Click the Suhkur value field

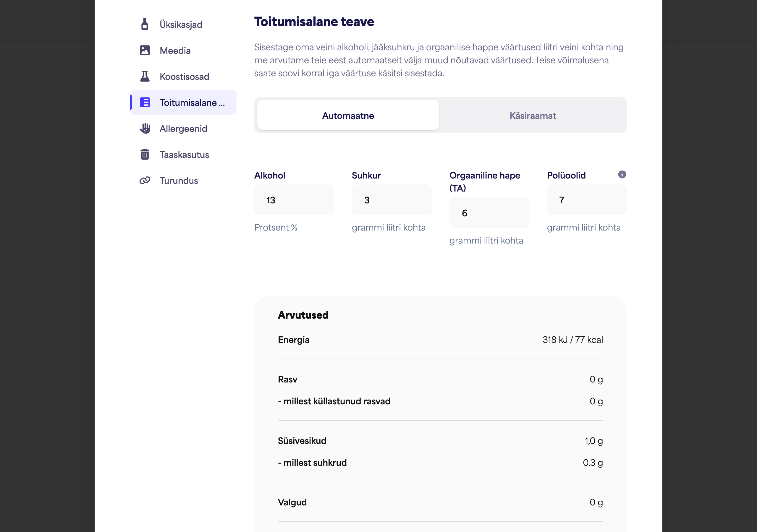click(392, 200)
